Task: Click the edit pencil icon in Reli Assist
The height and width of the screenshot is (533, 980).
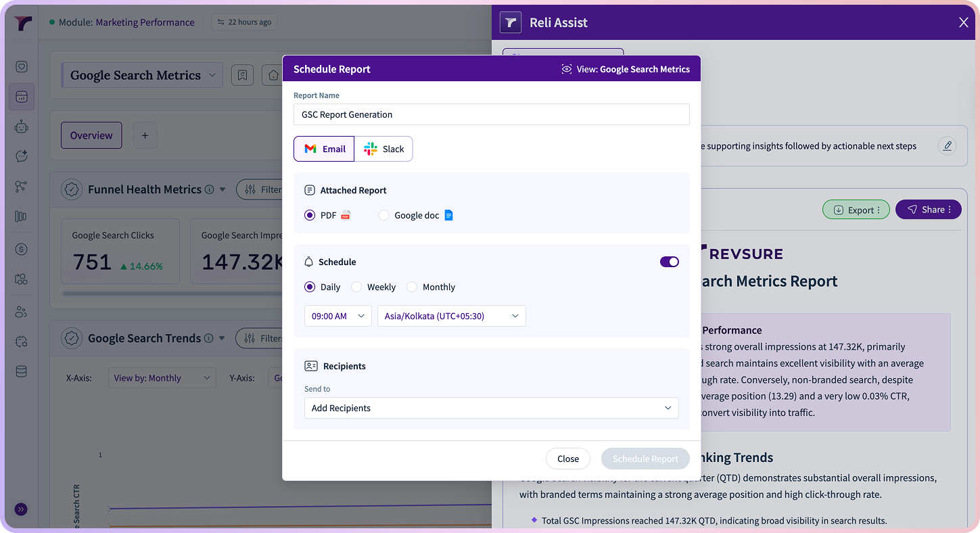Action: (x=947, y=145)
